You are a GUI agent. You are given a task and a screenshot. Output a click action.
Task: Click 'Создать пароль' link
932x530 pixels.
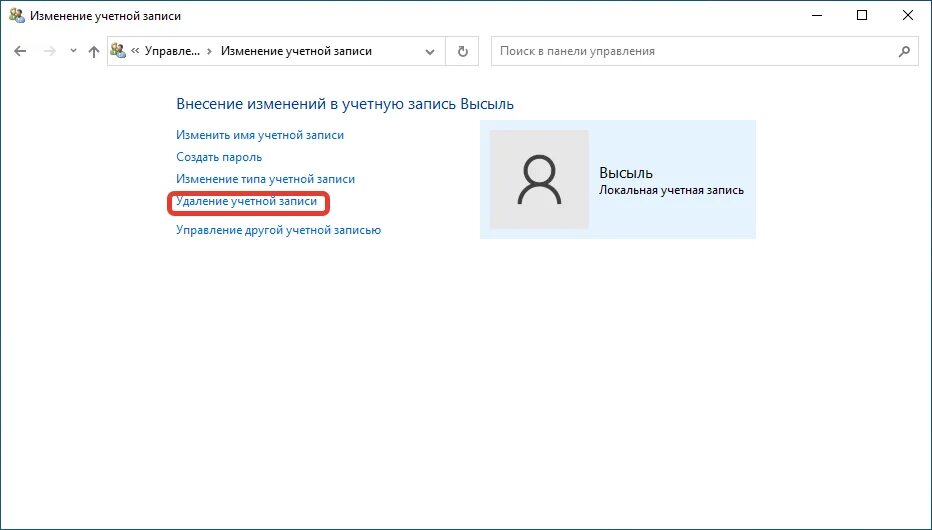coord(219,157)
